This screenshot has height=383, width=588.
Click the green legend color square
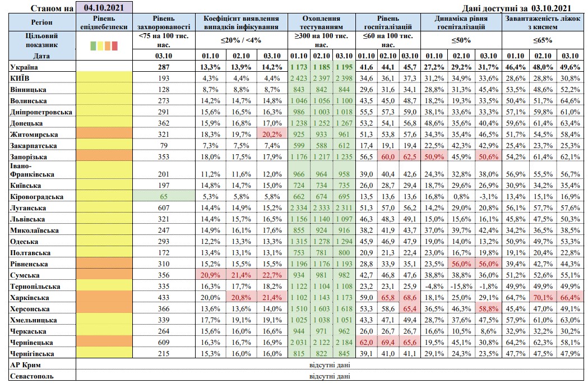point(94,45)
